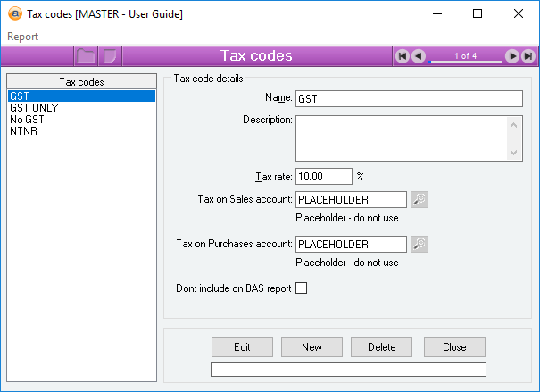Open lookup for Tax on Purchases account

coord(420,244)
